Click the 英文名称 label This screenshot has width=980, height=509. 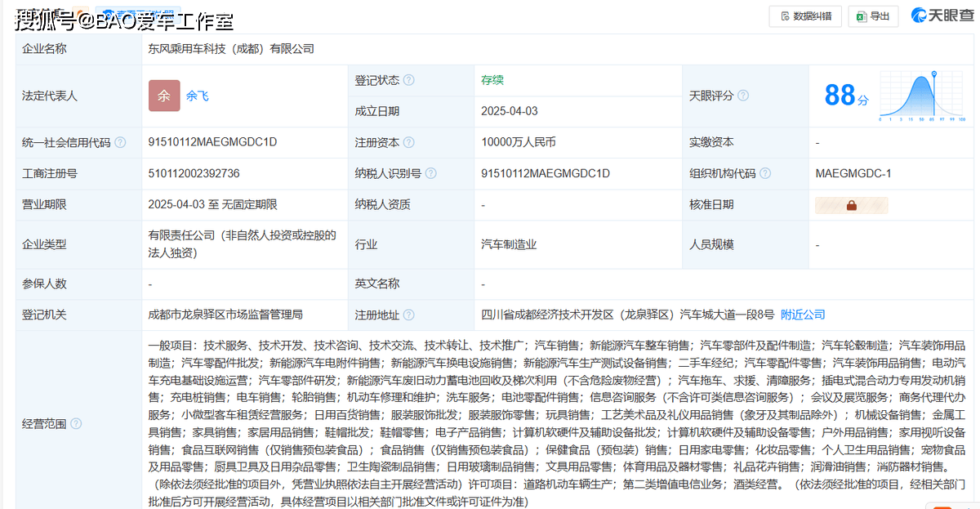tap(376, 284)
